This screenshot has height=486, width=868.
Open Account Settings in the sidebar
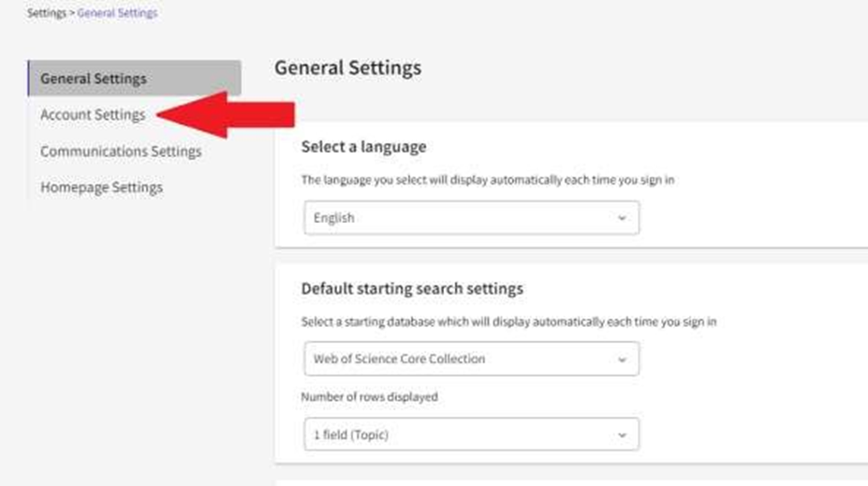[93, 114]
